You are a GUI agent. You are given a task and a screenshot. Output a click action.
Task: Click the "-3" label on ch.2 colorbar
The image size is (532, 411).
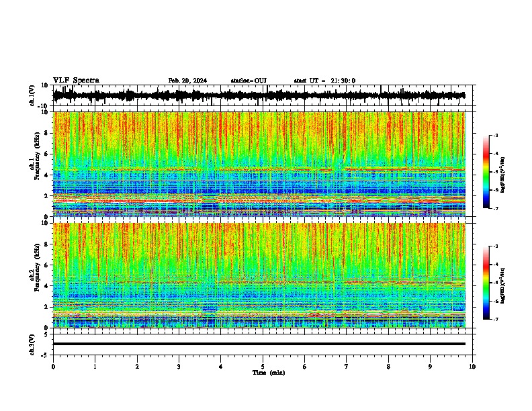pos(495,246)
